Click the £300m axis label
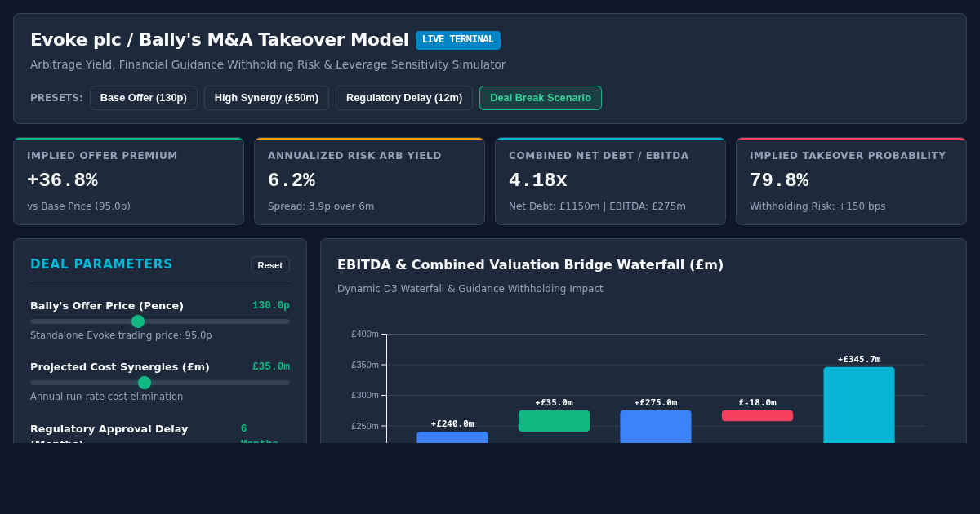The image size is (980, 514). tap(365, 395)
